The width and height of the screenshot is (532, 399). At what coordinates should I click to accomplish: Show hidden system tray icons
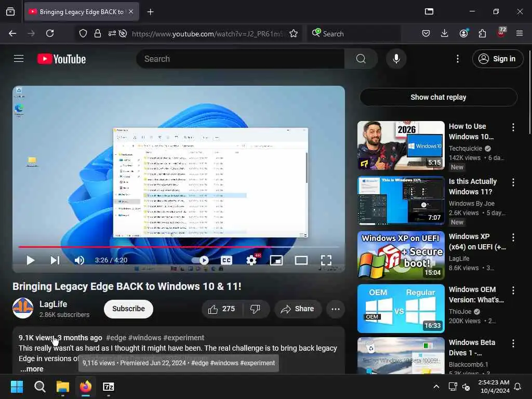436,387
